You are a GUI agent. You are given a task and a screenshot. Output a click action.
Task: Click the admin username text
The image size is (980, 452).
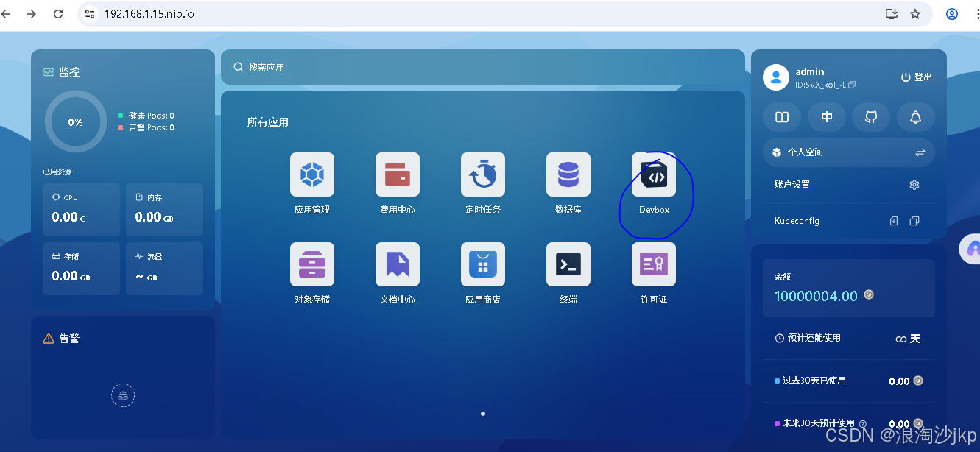click(x=810, y=72)
